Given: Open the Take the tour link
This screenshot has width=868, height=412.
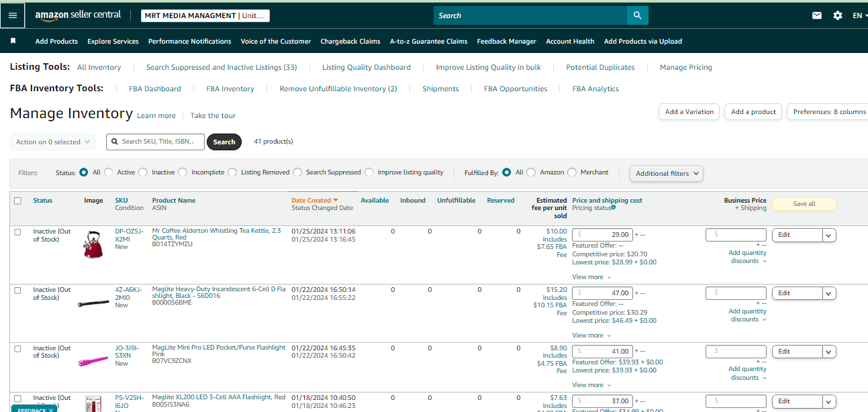Looking at the screenshot, I should [x=213, y=115].
